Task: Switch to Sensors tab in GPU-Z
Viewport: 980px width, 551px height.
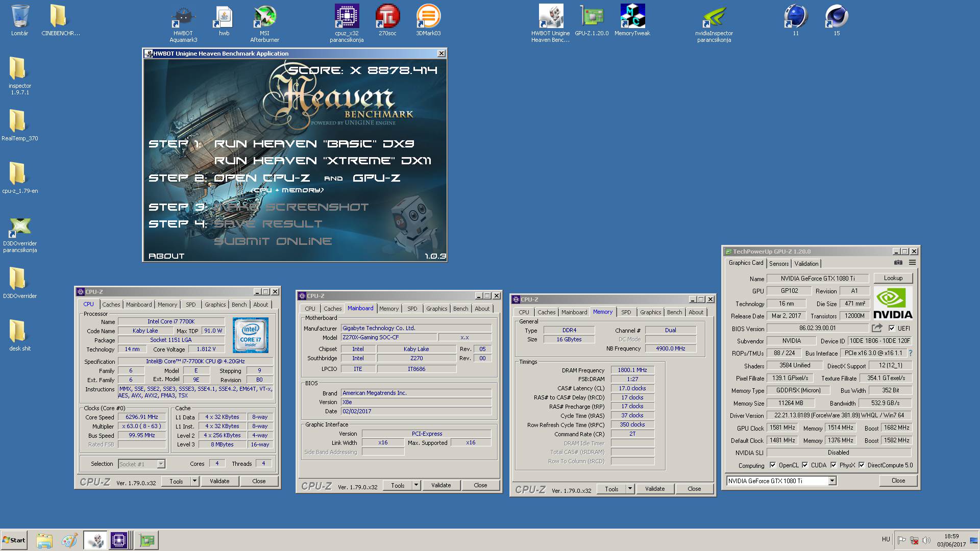Action: tap(779, 263)
